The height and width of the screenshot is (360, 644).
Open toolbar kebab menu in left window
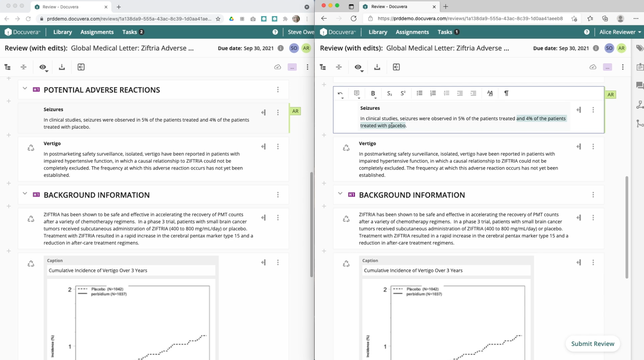[x=308, y=67]
